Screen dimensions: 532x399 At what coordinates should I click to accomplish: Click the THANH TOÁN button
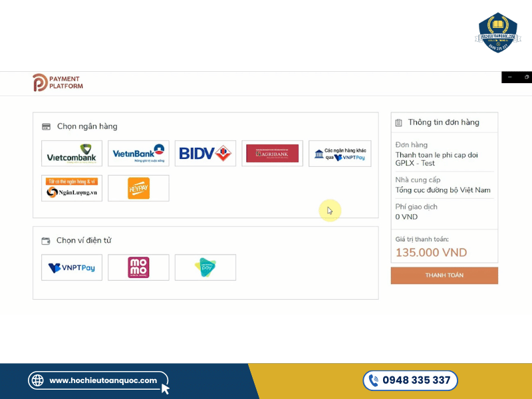444,275
